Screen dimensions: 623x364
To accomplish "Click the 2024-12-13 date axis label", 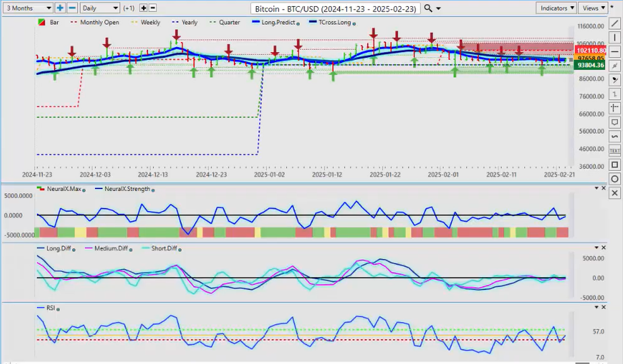I will pyautogui.click(x=153, y=175).
